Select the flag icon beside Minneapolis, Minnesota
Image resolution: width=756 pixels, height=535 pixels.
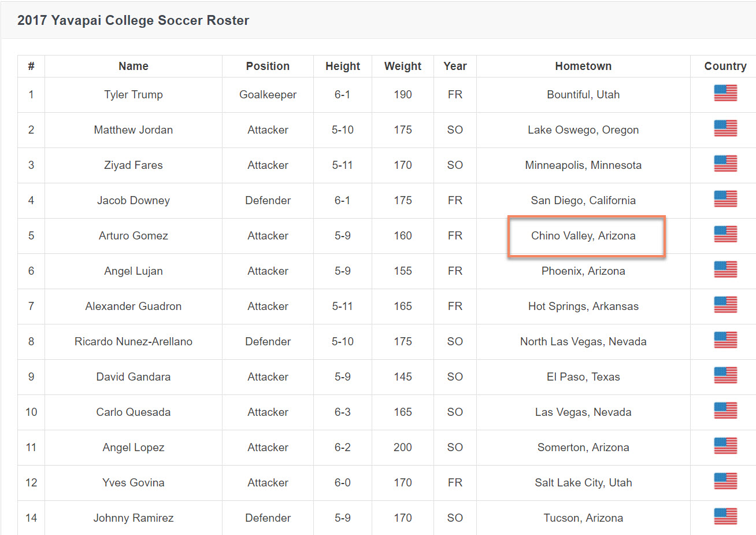(x=725, y=164)
